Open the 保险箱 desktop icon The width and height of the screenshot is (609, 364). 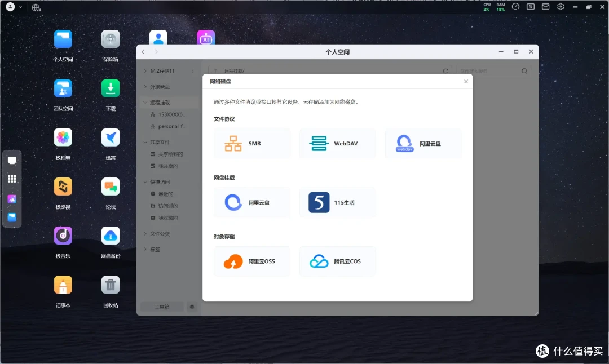coord(111,39)
